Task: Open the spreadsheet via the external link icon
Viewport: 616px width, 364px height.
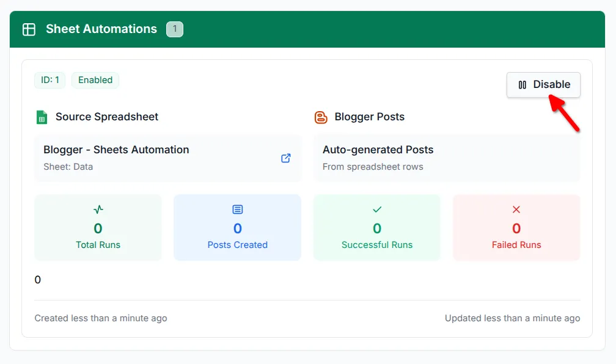Action: tap(285, 158)
